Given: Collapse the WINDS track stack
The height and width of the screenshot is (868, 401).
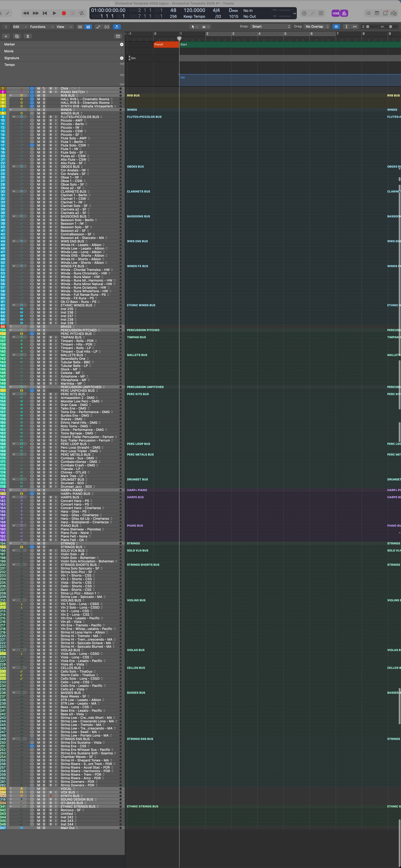Looking at the screenshot, I should (x=10, y=110).
